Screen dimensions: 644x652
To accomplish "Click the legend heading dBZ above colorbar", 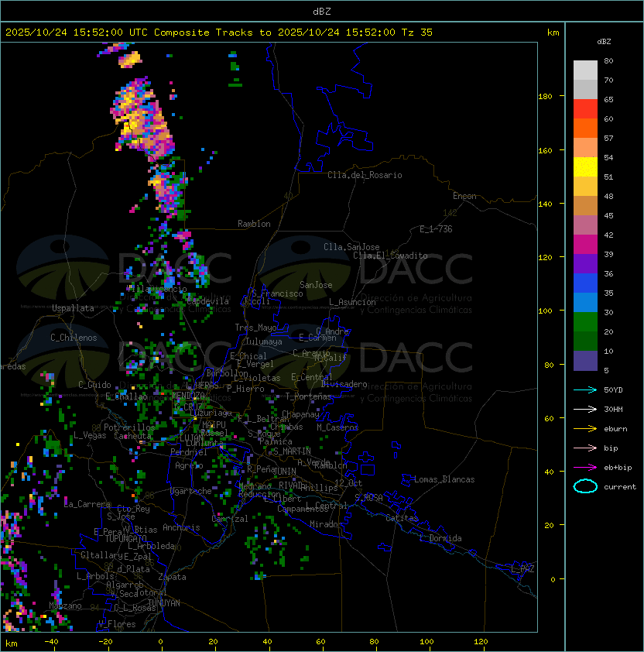I will 604,42.
